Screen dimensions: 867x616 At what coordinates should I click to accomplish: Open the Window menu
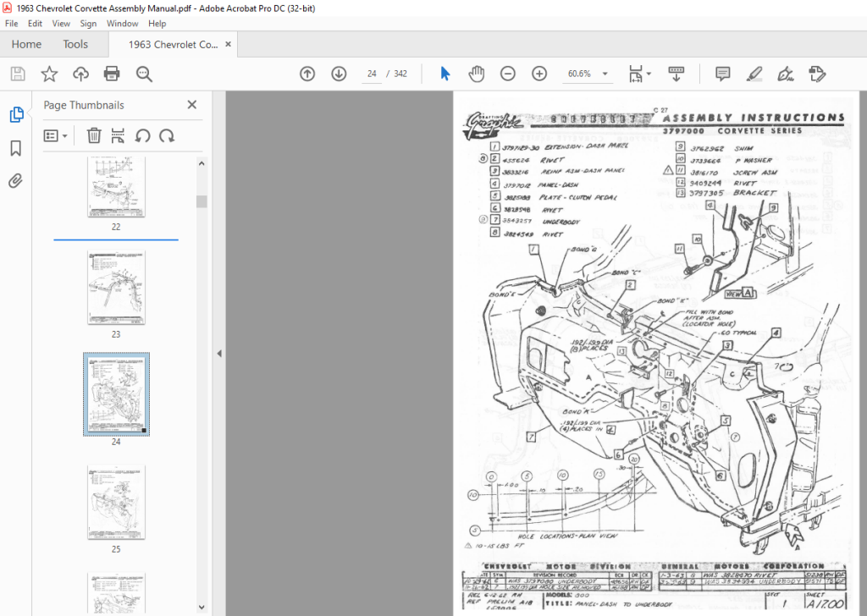coord(122,23)
